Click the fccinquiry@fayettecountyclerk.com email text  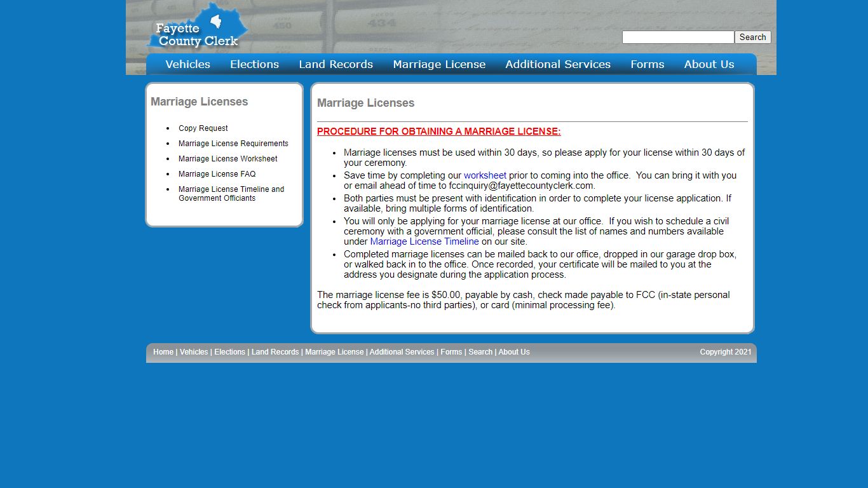coord(522,186)
